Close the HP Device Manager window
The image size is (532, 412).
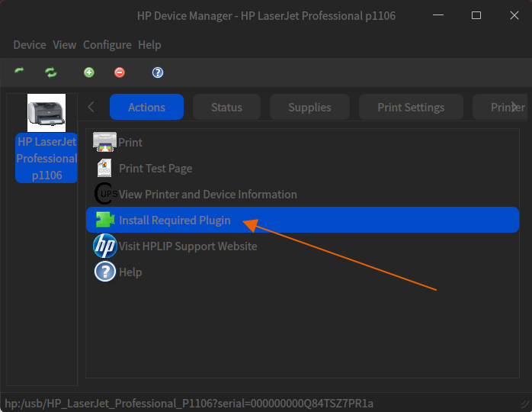514,15
